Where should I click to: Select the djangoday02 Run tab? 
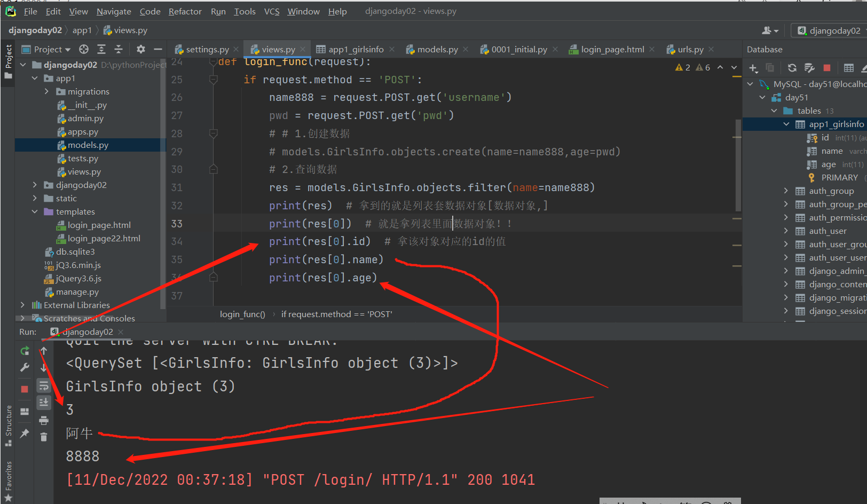(x=88, y=332)
